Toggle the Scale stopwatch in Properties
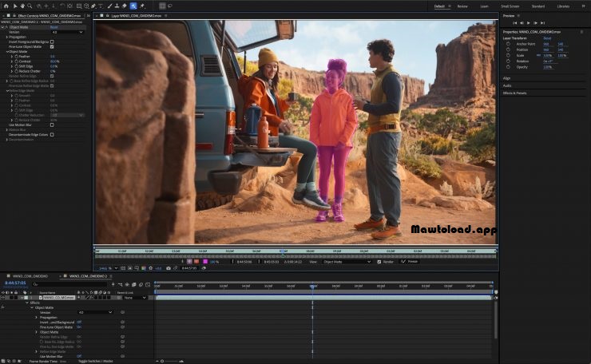Image resolution: width=591 pixels, height=364 pixels. 508,55
